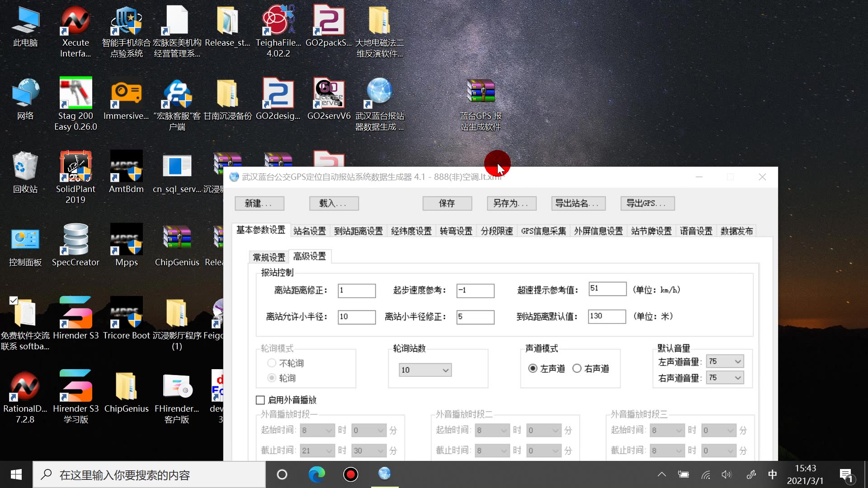Open the Tricore Boot shortcut
This screenshot has height=488, width=868.
126,319
